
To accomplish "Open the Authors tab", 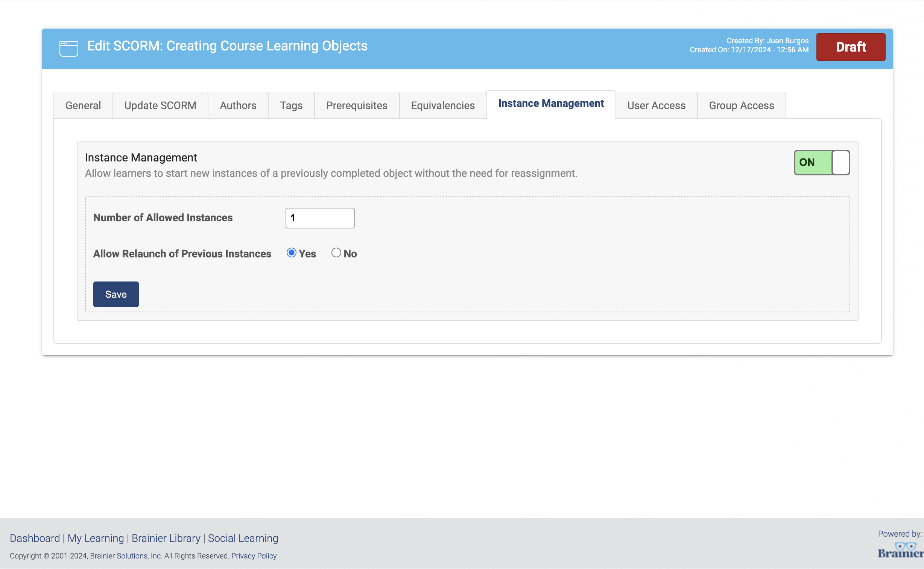I will click(x=238, y=106).
